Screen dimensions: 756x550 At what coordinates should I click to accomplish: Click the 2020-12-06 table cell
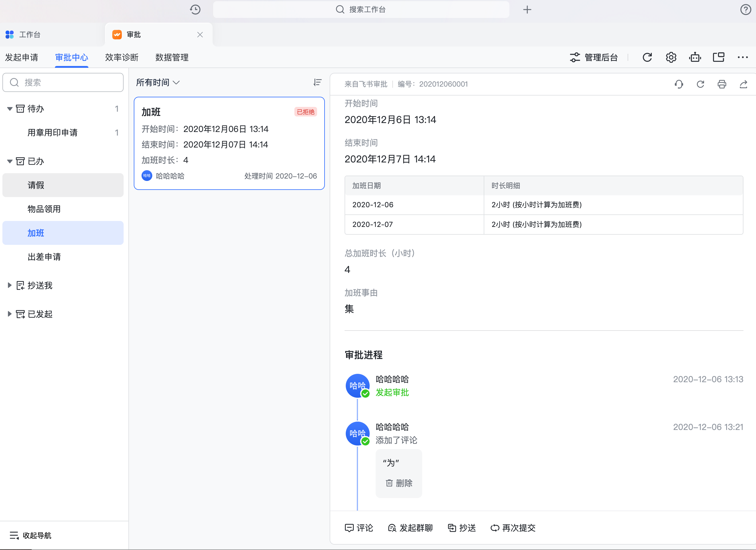pos(414,205)
